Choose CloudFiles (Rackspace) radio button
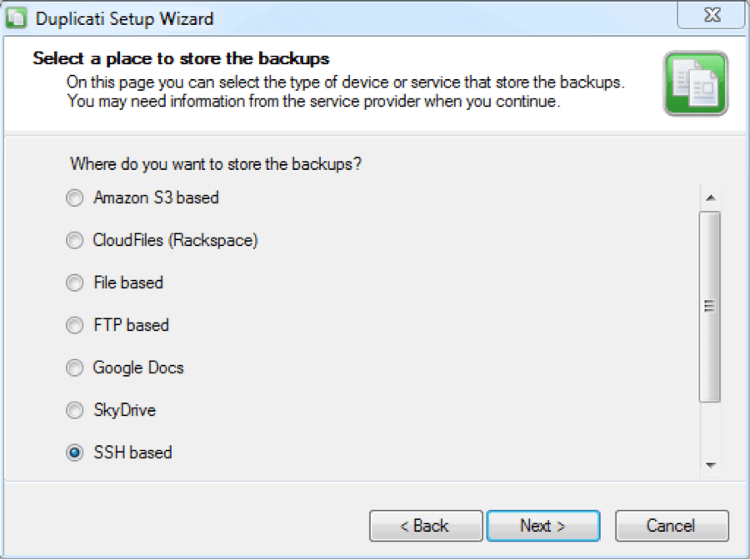 pos(75,240)
